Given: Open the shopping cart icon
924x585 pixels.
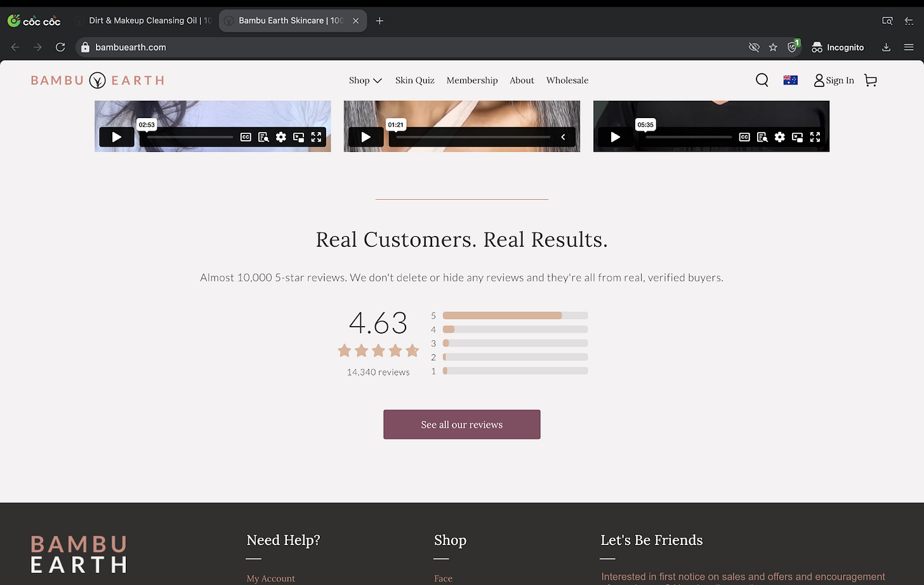Looking at the screenshot, I should tap(871, 80).
